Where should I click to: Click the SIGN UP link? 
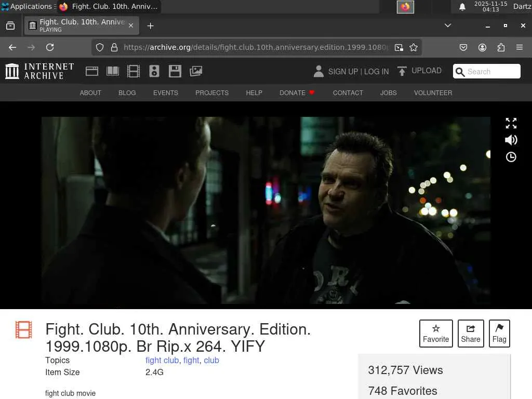[x=343, y=72]
